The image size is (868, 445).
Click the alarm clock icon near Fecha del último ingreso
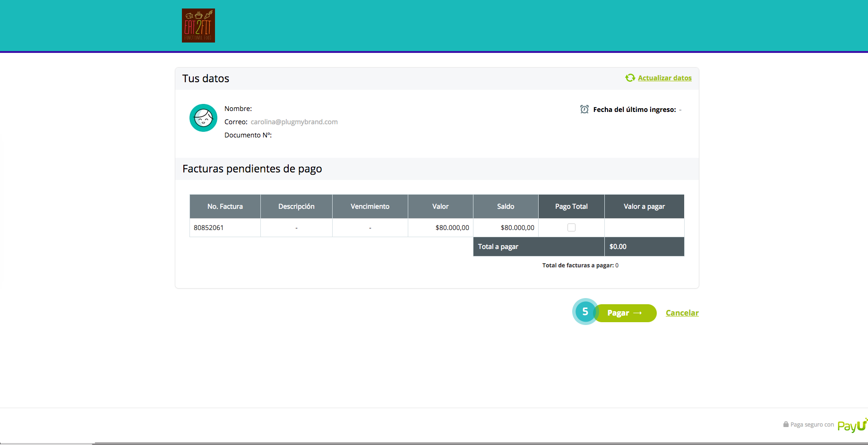[x=584, y=110]
